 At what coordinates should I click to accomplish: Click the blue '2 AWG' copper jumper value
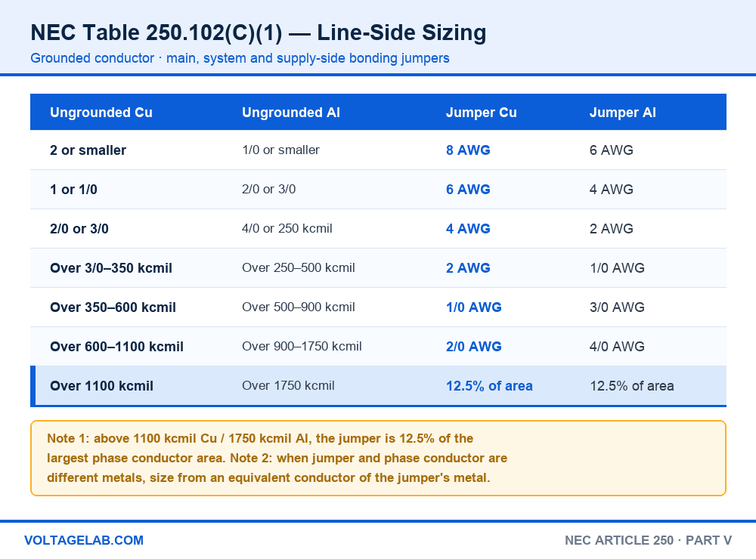[x=468, y=268]
